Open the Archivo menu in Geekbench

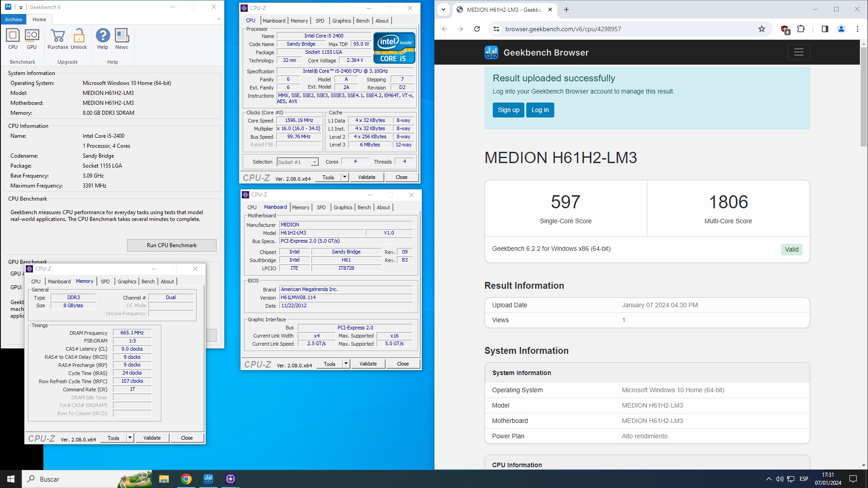[x=14, y=19]
